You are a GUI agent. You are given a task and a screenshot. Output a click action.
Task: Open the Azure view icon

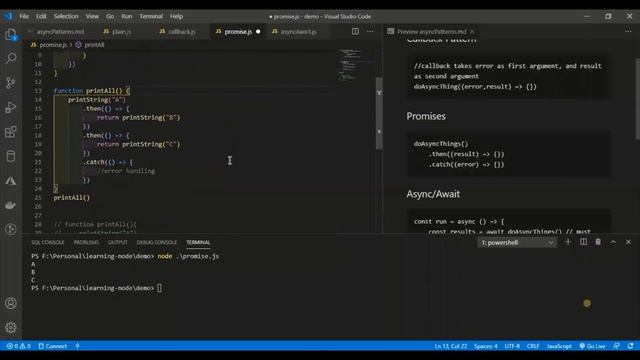pos(11,180)
